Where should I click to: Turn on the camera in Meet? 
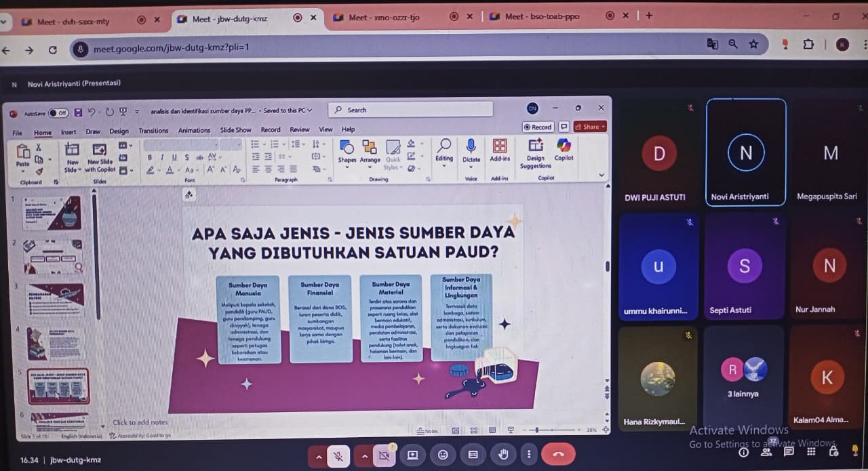384,455
